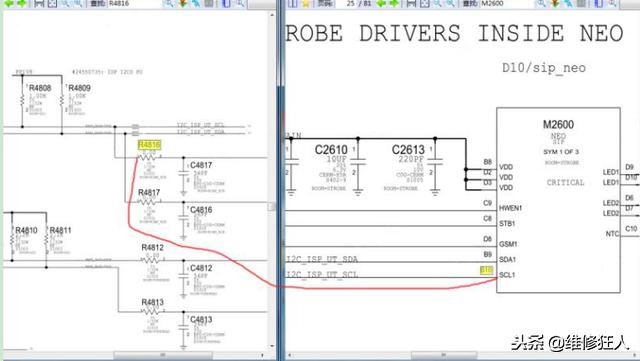Star favorites icon in right pane toolbar
The image size is (640, 361).
306,3
